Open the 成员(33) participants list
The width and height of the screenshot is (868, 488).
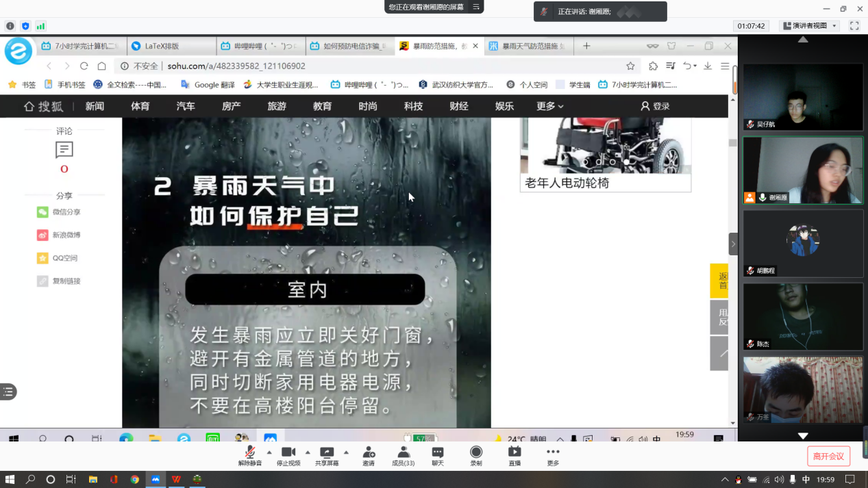[403, 452]
